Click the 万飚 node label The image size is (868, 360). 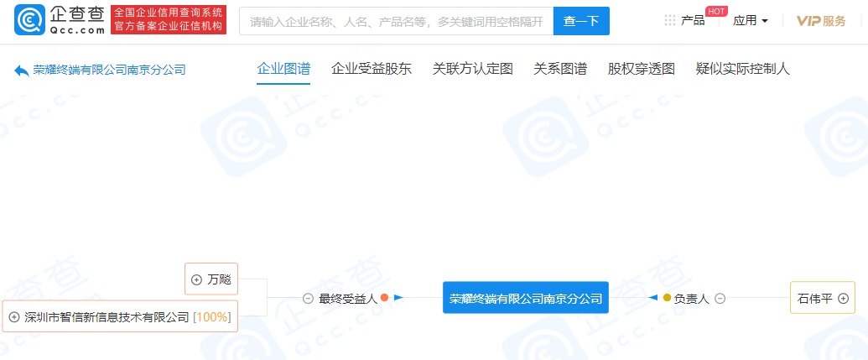pyautogui.click(x=219, y=279)
